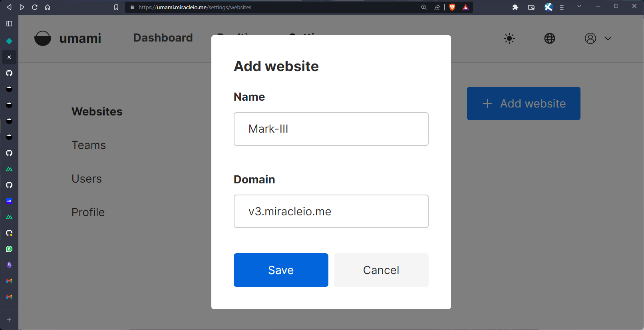The image size is (644, 330).
Task: Toggle the light/dark theme sun icon
Action: 509,38
